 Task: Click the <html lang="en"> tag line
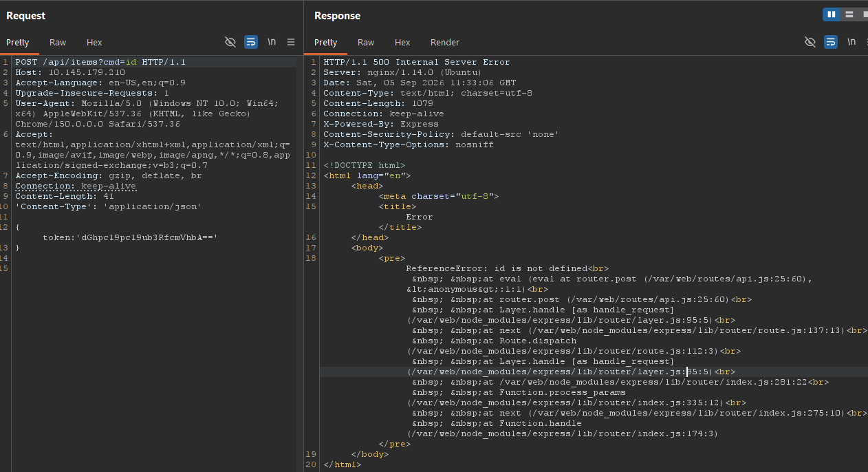click(367, 175)
